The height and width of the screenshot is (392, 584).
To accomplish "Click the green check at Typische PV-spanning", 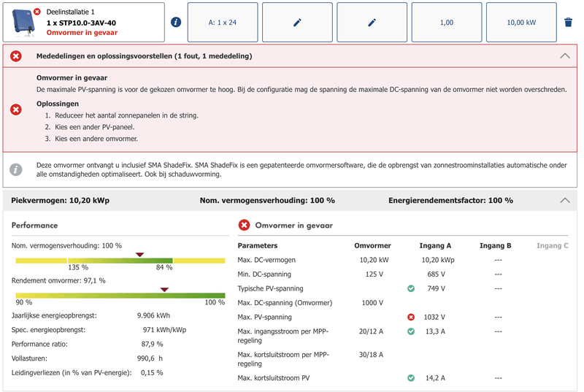I will coord(411,288).
